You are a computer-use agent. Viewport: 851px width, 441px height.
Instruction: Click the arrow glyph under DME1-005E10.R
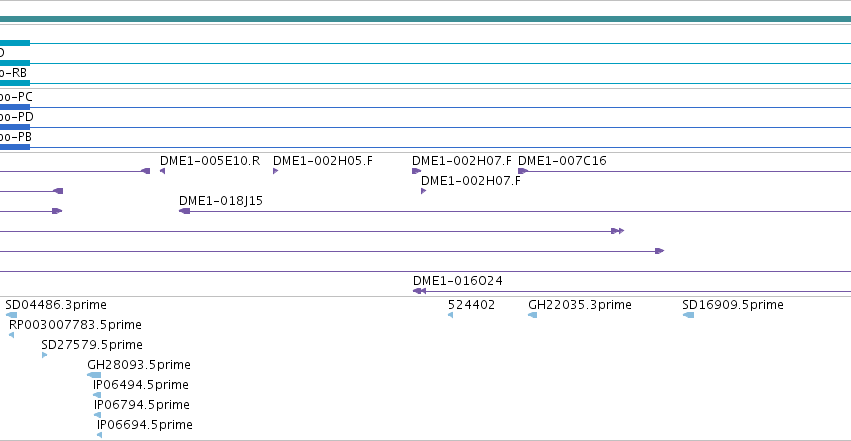(x=162, y=171)
